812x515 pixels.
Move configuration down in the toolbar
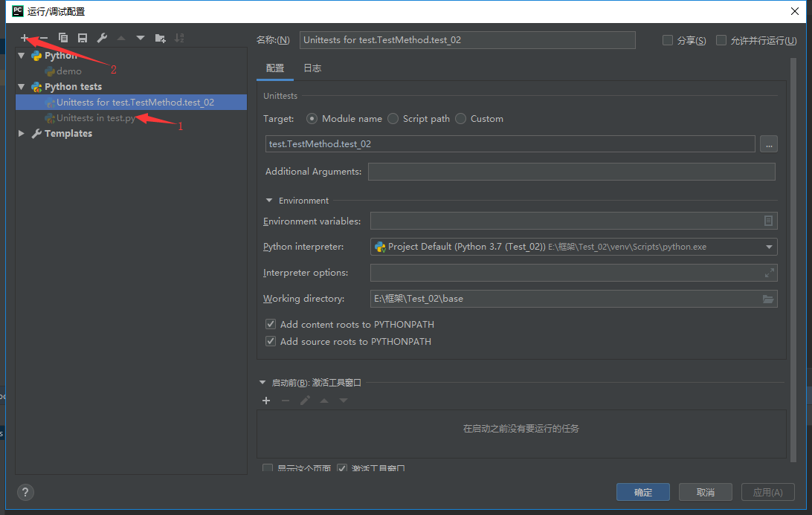point(141,38)
